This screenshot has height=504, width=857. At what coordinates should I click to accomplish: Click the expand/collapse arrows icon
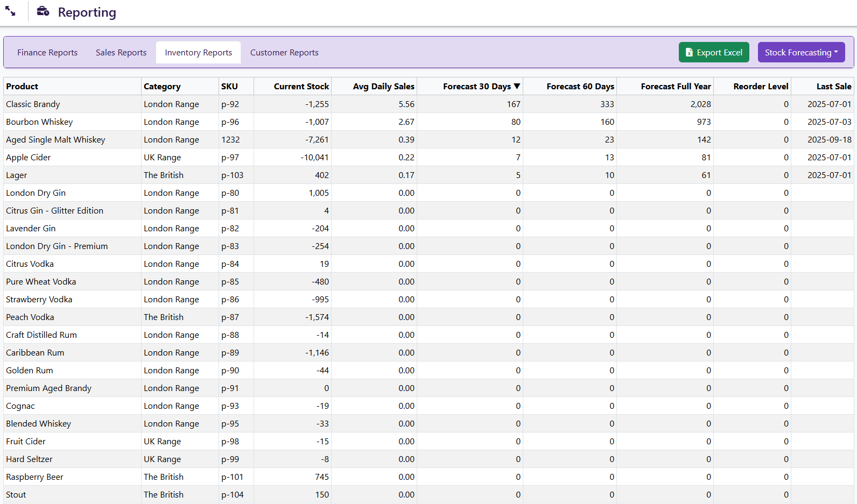[x=10, y=11]
